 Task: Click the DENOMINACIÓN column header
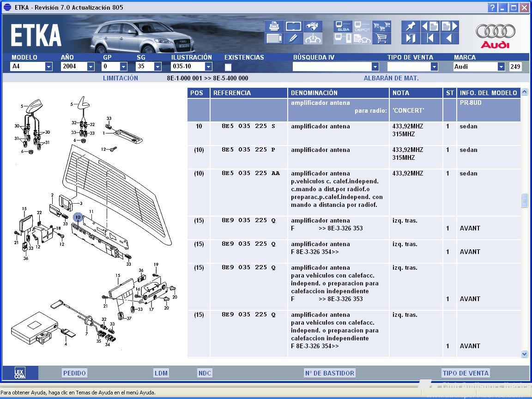click(338, 93)
